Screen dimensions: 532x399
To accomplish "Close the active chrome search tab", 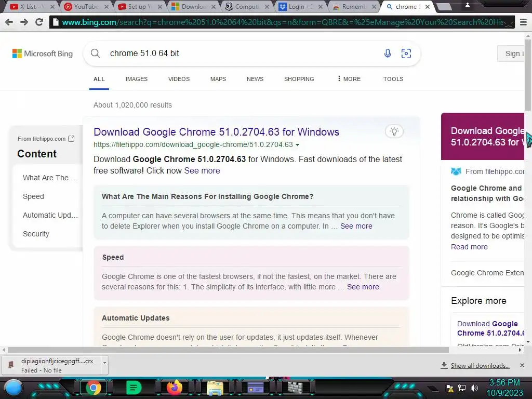I will (428, 6).
